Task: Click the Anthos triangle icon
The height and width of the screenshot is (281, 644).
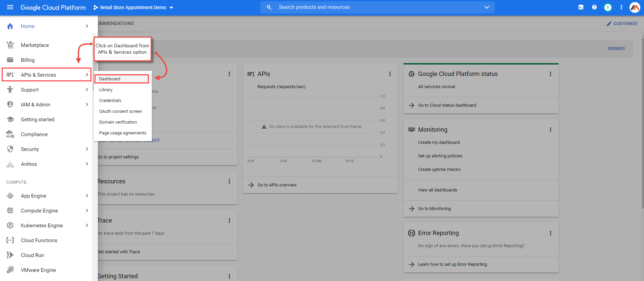Action: tap(10, 164)
